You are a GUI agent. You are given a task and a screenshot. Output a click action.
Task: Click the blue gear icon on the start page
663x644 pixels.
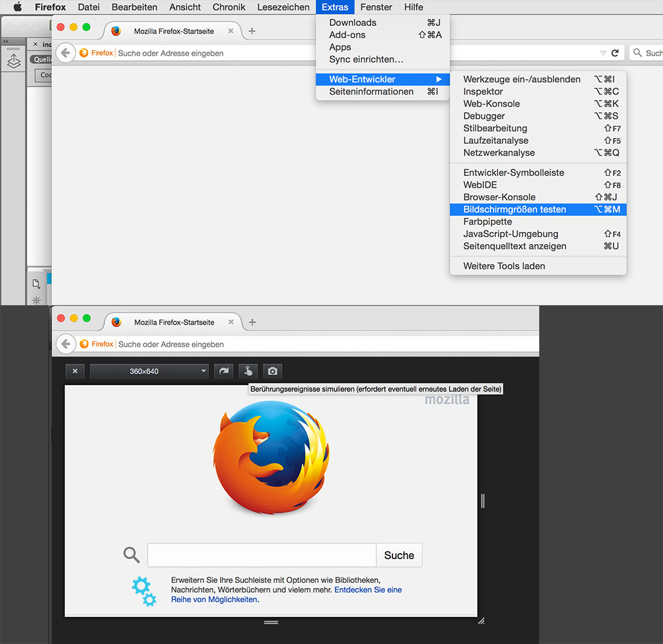[144, 592]
